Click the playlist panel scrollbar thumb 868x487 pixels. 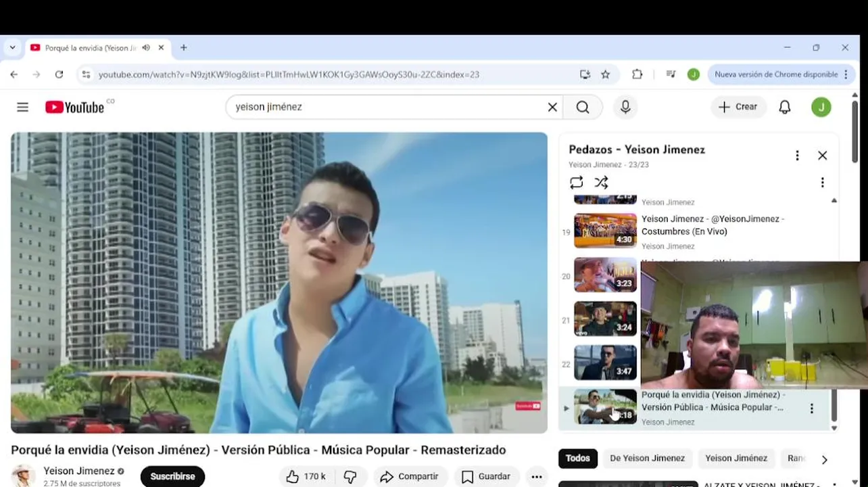[834, 404]
